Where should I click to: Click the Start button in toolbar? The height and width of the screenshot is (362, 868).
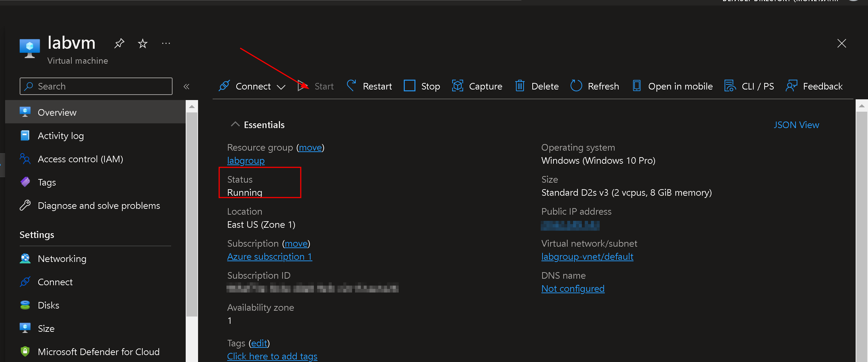316,86
